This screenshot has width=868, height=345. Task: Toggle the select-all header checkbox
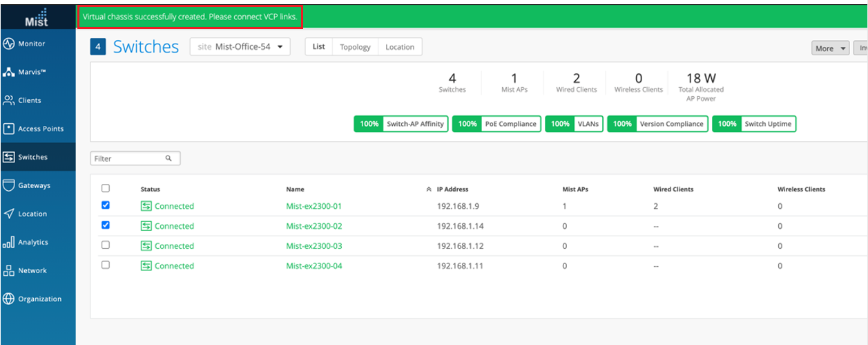pyautogui.click(x=106, y=188)
